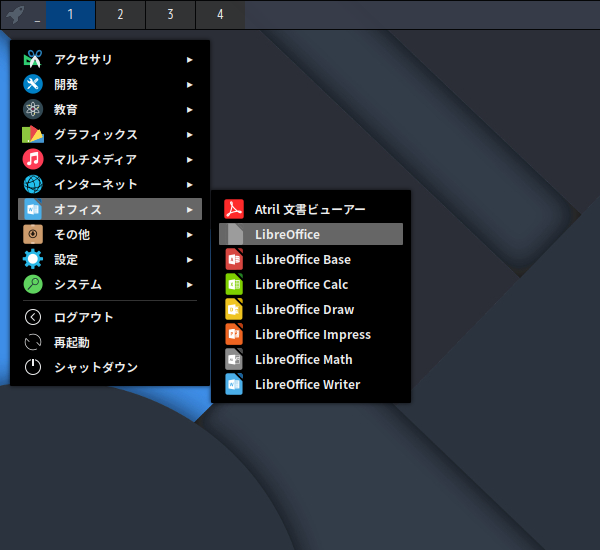Click the LibreOffice Writer icon
This screenshot has height=550, width=600.
234,384
